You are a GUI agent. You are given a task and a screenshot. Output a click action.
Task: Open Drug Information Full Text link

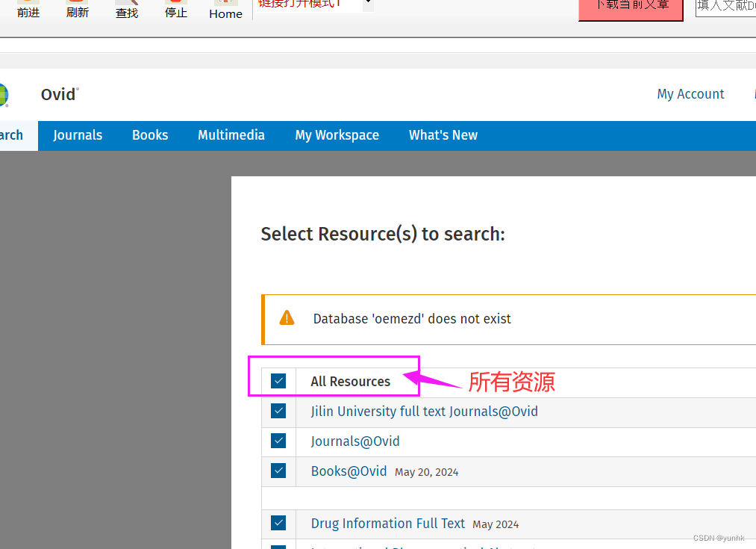point(387,524)
